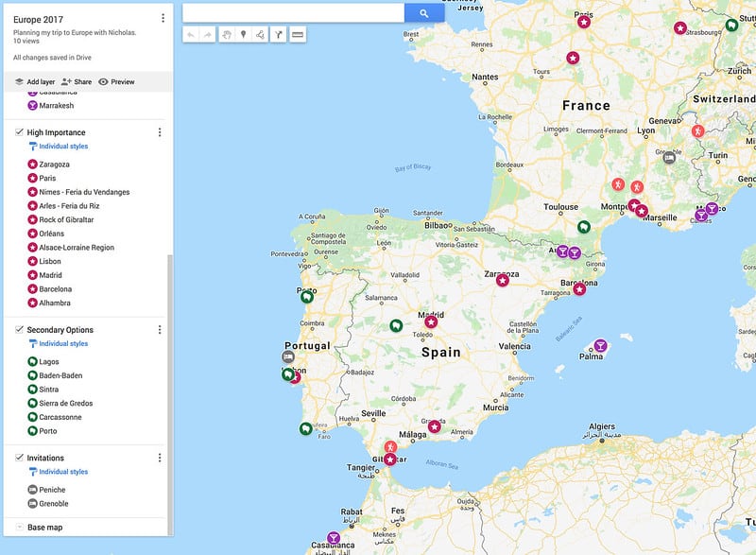Select the Draw a line tool
Image resolution: width=756 pixels, height=555 pixels.
click(x=260, y=35)
